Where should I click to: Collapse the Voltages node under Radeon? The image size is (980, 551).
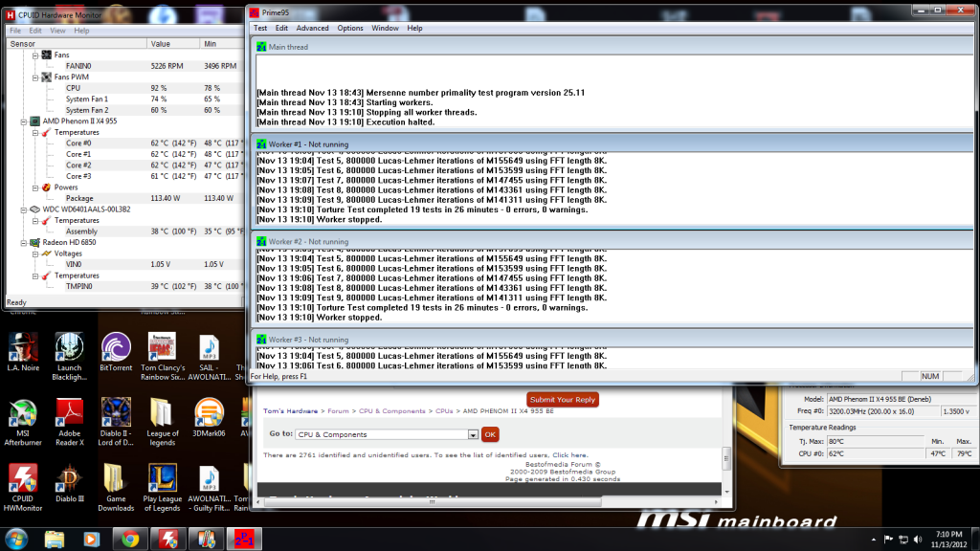[35, 253]
